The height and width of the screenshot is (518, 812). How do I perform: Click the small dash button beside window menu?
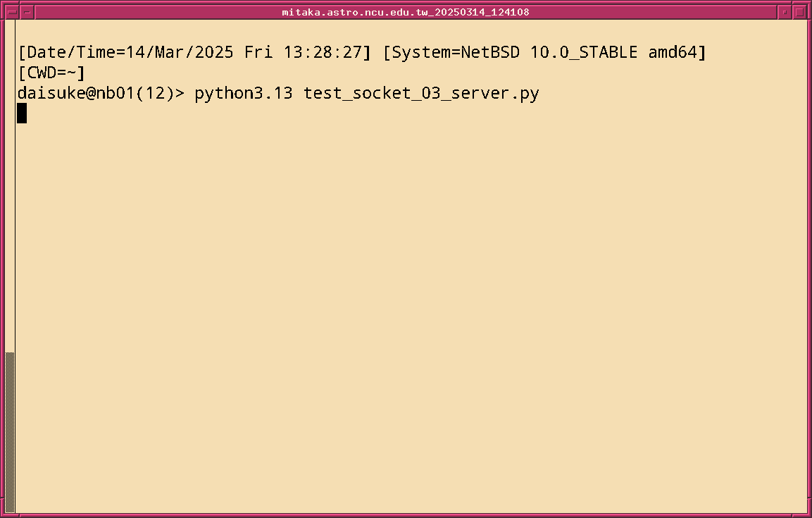click(27, 12)
